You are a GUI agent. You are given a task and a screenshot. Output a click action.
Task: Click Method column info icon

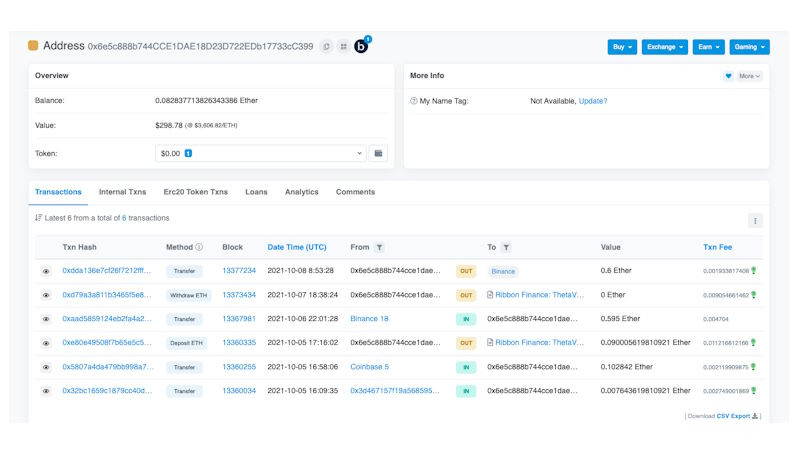point(199,247)
